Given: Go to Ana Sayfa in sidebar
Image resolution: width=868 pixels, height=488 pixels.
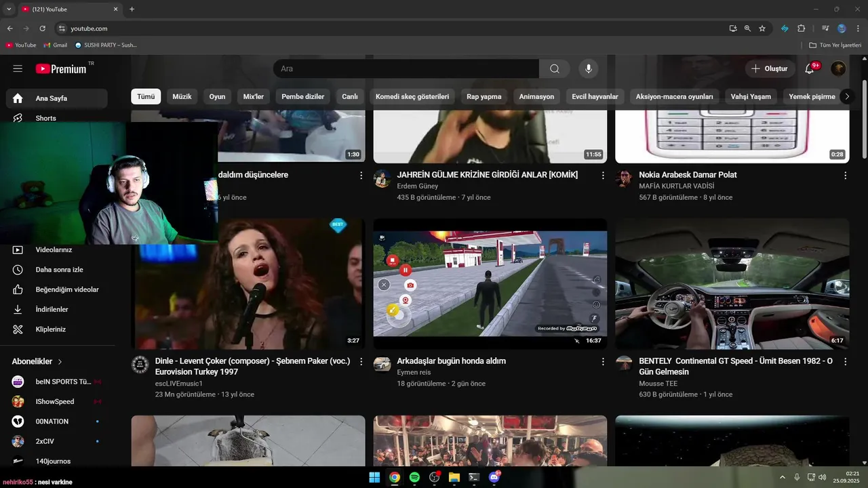Looking at the screenshot, I should pos(57,98).
